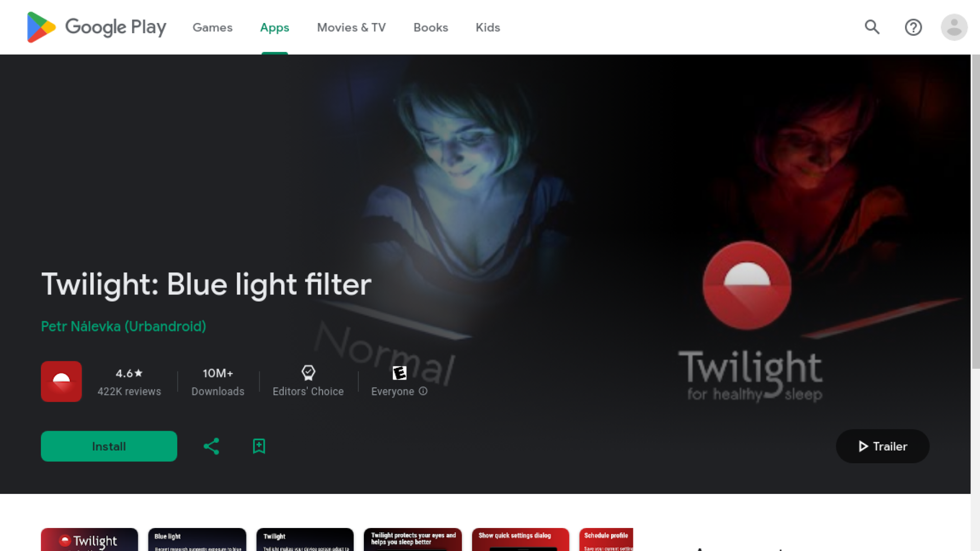Add Twilight to wishlist
The width and height of the screenshot is (980, 551).
[259, 446]
